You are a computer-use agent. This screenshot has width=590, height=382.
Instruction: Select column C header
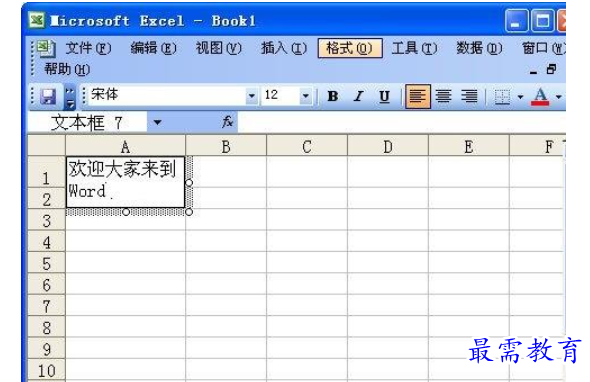pyautogui.click(x=307, y=146)
